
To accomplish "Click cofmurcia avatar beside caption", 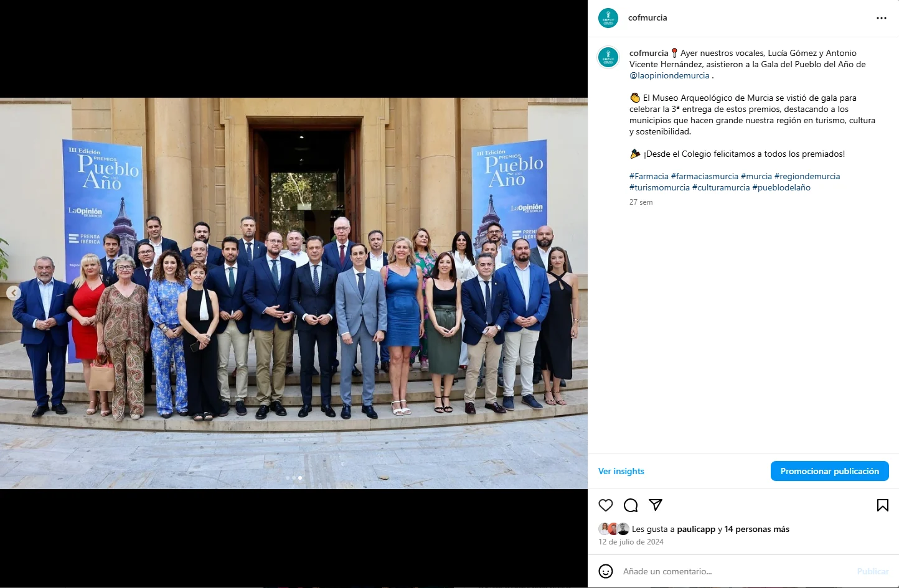I will 608,57.
